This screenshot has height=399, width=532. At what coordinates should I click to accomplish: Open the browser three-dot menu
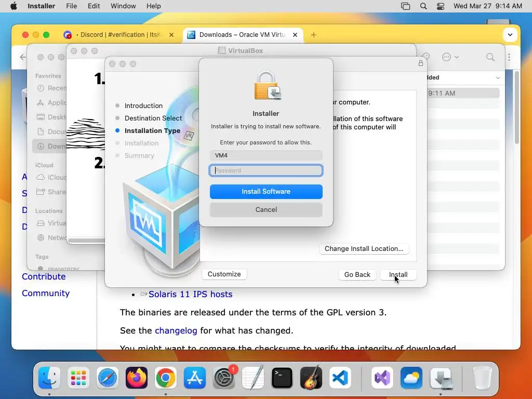coord(509,57)
